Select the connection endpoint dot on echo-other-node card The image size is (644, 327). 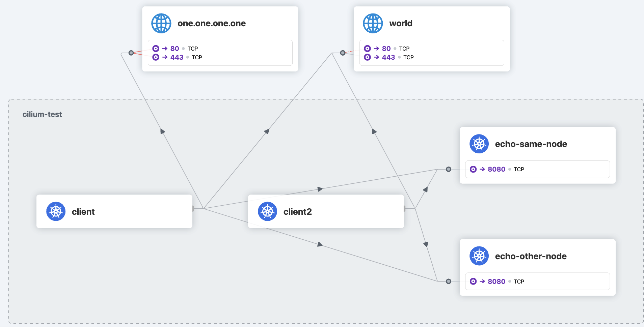pos(448,281)
